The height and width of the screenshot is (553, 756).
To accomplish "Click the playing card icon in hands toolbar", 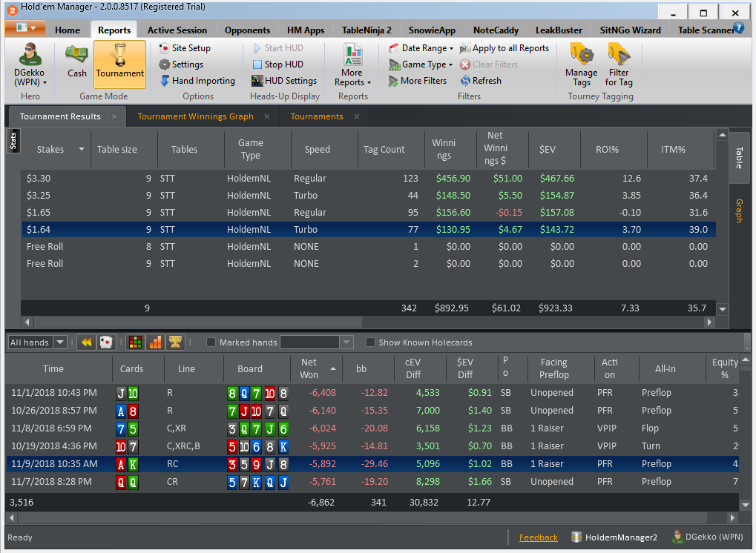I will (x=106, y=342).
